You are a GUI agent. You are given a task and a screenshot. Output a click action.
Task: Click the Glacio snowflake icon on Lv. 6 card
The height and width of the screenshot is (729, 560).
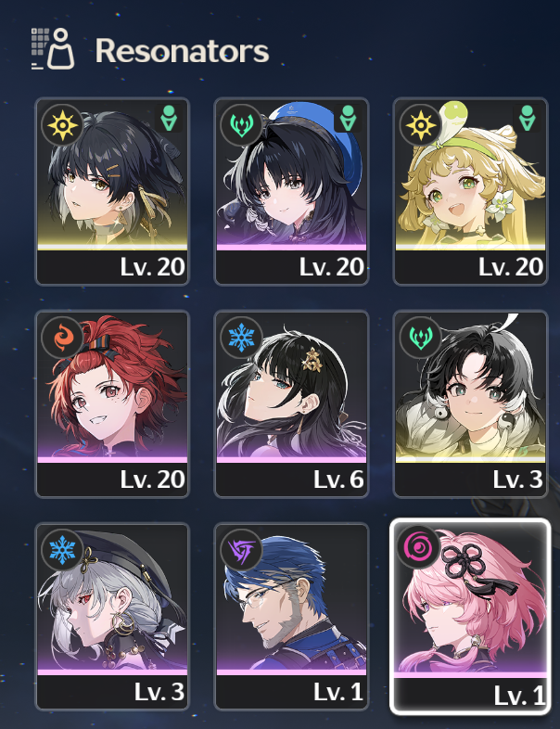click(242, 338)
